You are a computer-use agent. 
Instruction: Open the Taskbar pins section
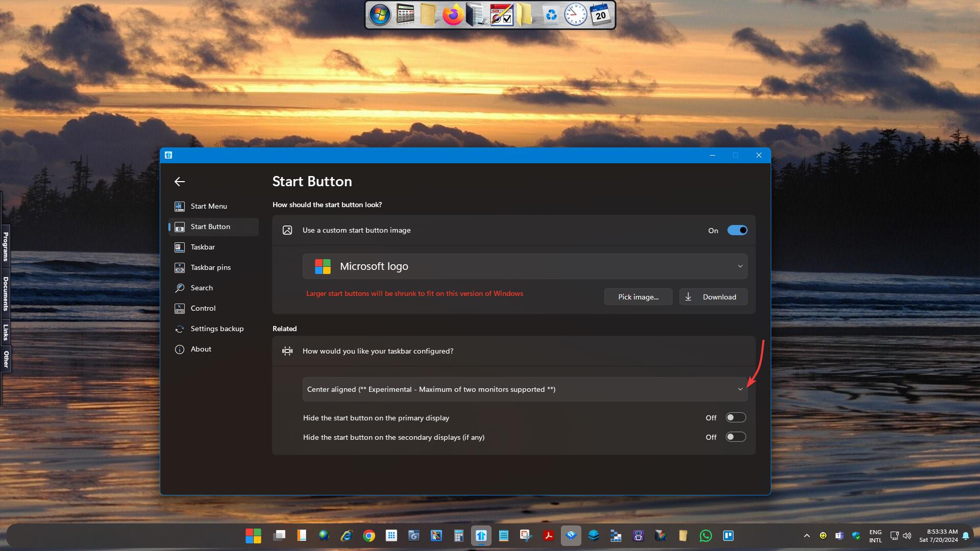point(213,267)
